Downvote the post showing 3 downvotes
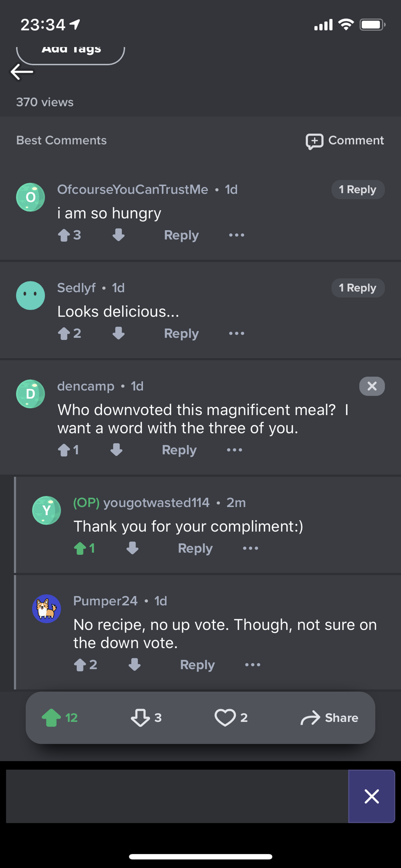Viewport: 401px width, 868px height. [x=140, y=718]
